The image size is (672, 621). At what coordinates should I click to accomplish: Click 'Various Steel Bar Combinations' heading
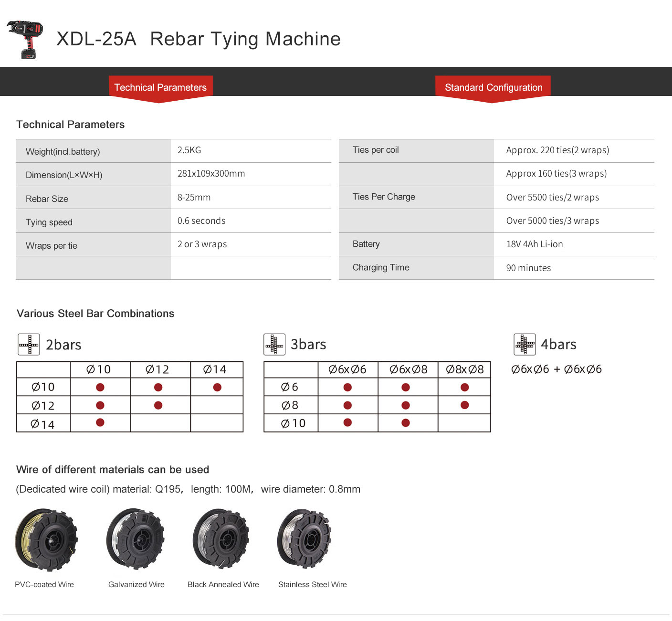coord(95,314)
